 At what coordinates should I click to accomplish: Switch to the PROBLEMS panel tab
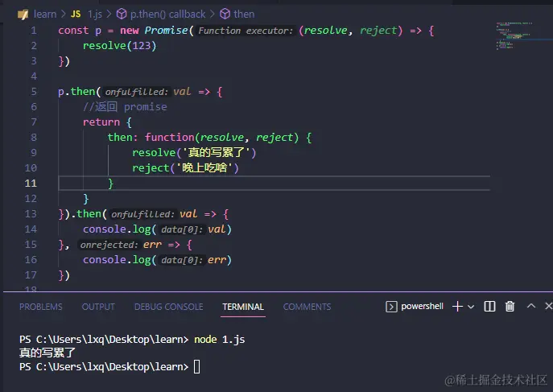41,307
